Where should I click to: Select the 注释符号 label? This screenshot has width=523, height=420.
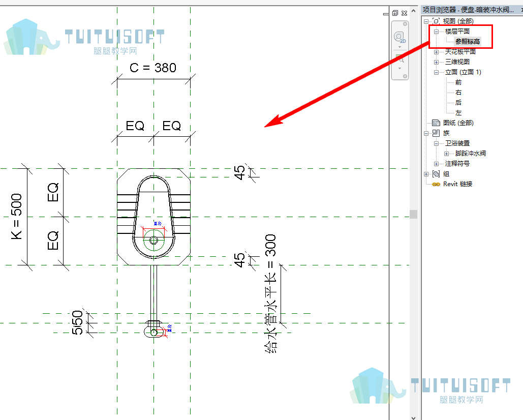click(x=457, y=163)
